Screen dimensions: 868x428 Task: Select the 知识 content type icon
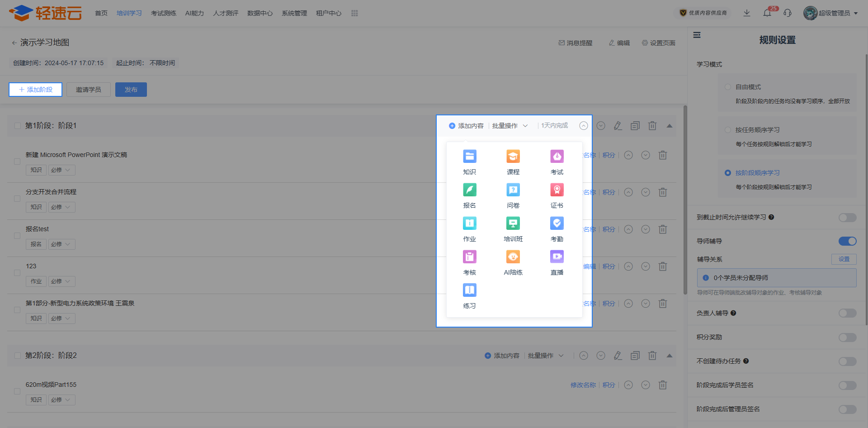pyautogui.click(x=469, y=157)
